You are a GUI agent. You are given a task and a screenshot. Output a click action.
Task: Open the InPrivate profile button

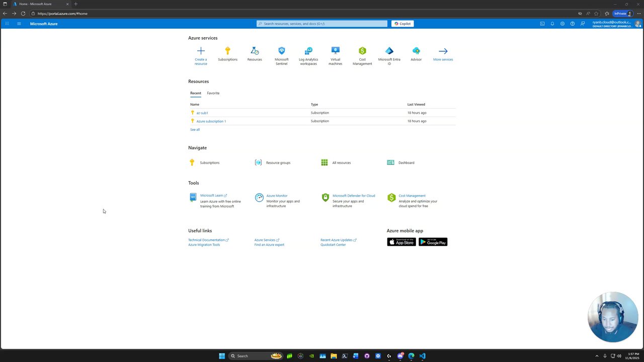(x=623, y=14)
